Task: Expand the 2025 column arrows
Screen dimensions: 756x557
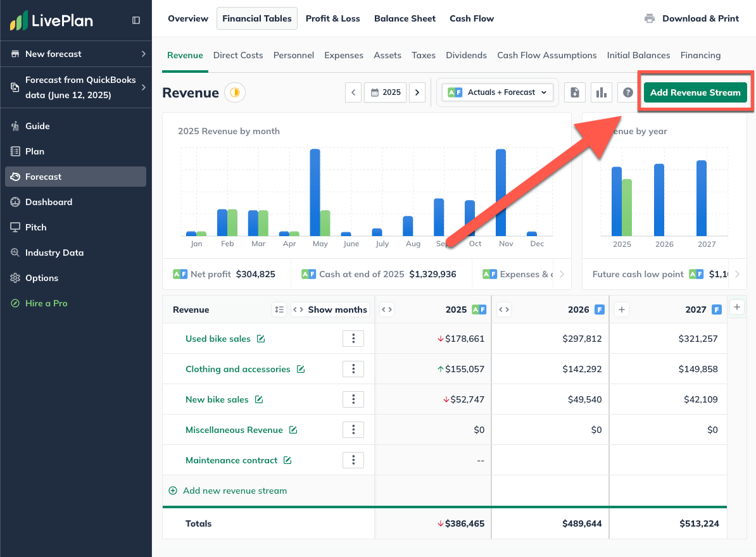Action: 387,310
